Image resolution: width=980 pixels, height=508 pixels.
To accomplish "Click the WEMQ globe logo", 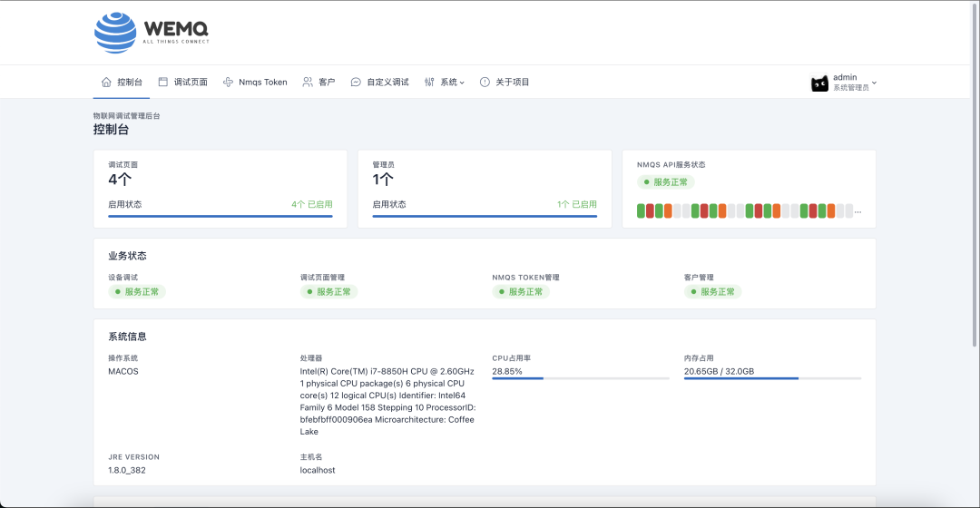I will point(115,33).
